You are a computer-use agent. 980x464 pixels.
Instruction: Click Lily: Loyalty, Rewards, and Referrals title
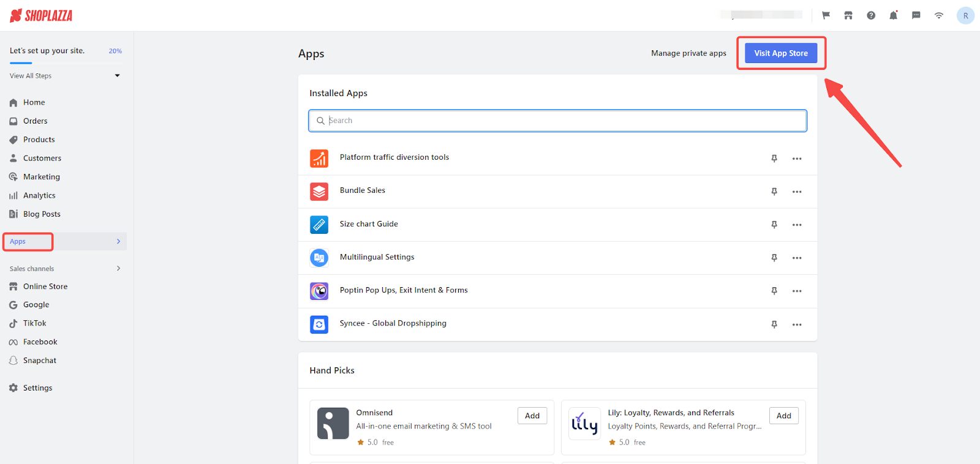671,413
